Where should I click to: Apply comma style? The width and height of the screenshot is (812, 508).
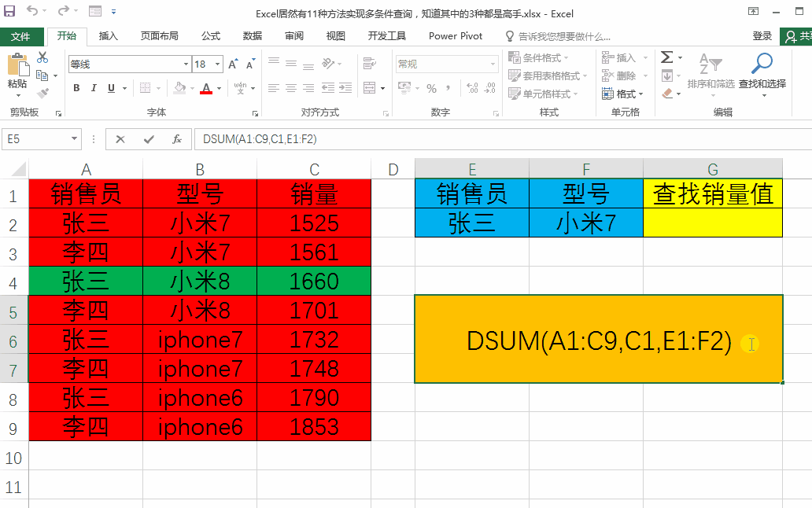448,88
